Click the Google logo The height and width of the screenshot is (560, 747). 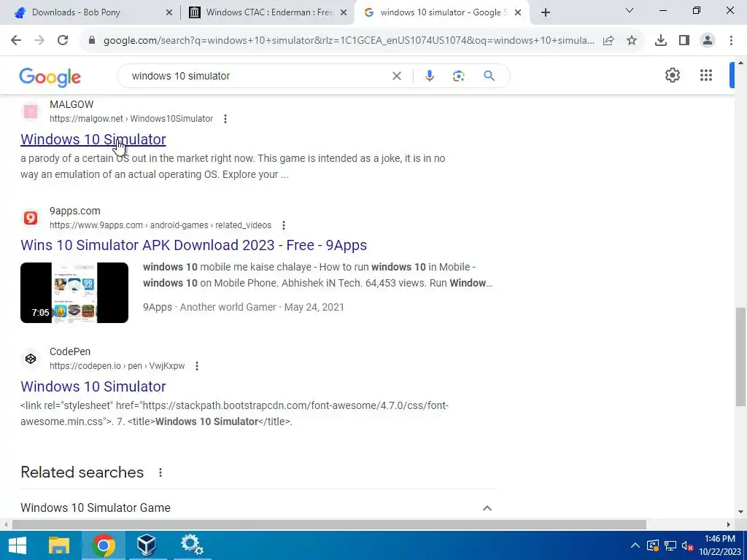point(50,77)
